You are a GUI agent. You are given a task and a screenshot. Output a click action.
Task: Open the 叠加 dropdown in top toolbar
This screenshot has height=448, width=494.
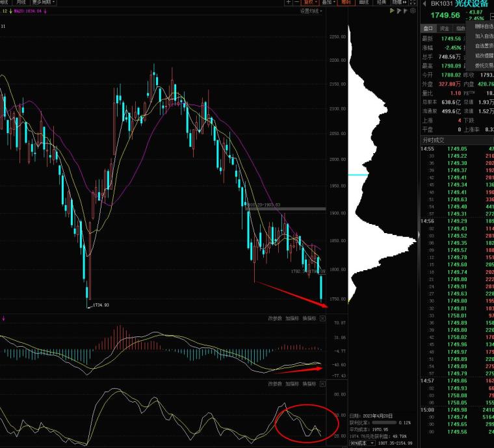point(330,3)
